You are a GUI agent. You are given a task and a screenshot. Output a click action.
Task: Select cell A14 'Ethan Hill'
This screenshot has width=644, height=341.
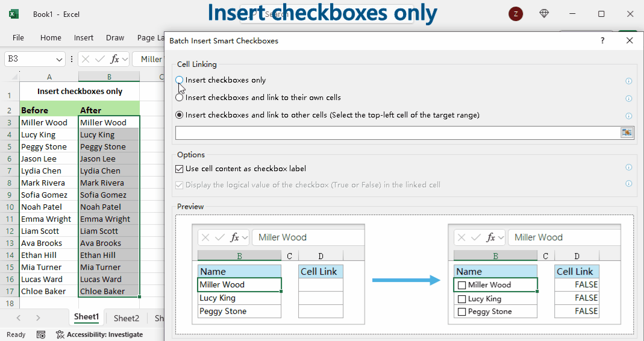point(49,255)
